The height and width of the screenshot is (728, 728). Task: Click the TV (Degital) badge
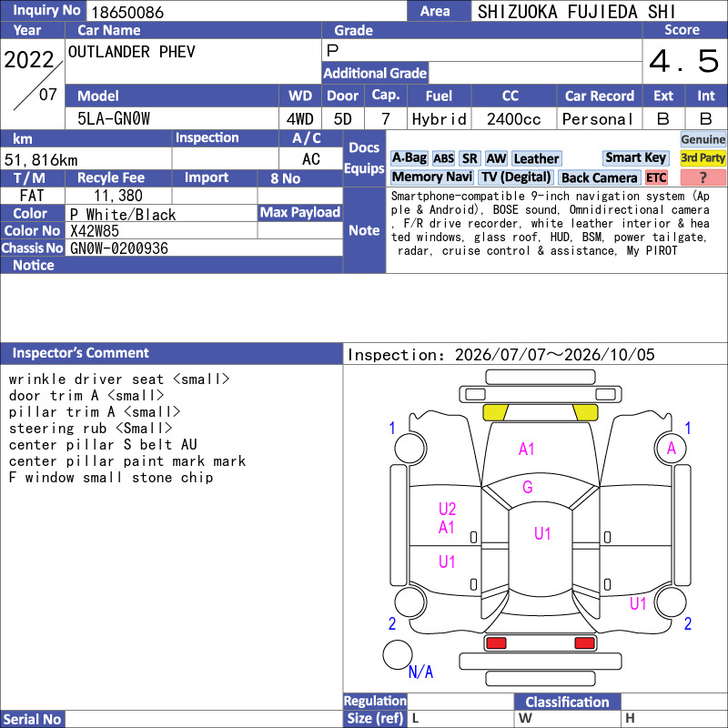coord(516,177)
